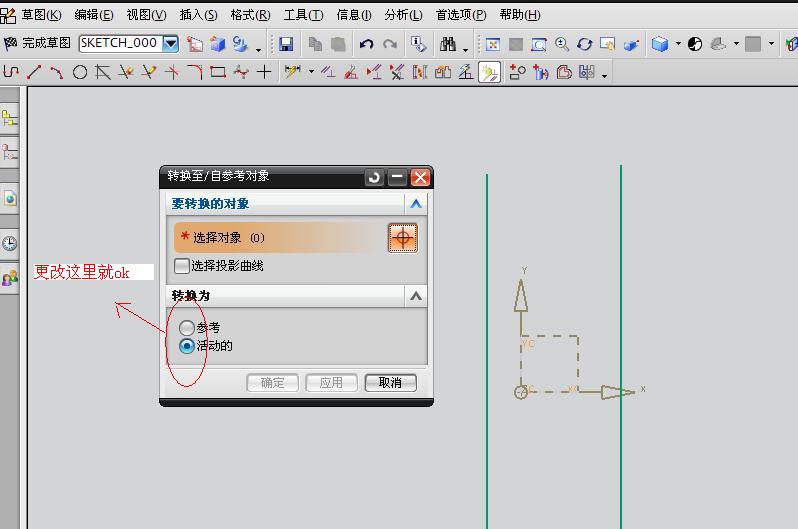The image size is (798, 529).
Task: Click the 取消 button
Action: [x=390, y=382]
